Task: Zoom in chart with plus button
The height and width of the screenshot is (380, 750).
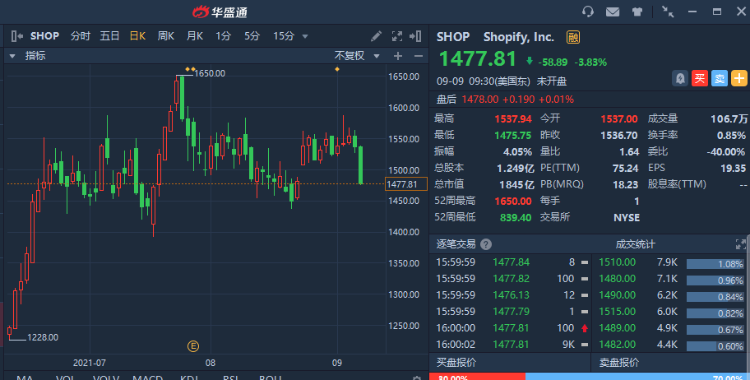Action: coord(397,56)
